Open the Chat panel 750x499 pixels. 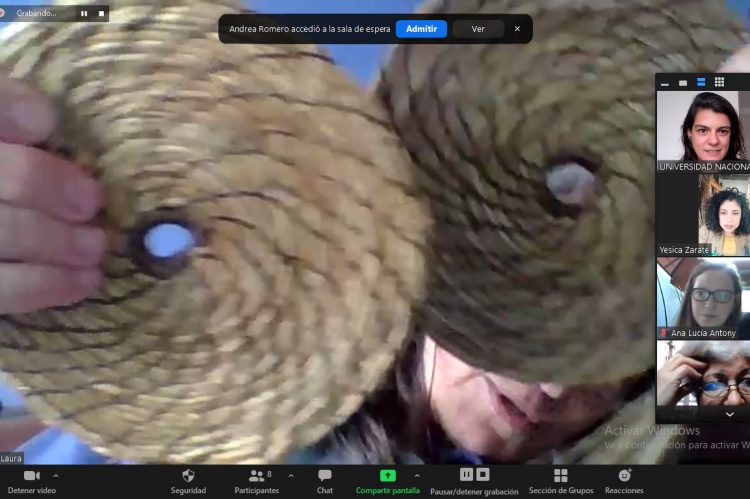[325, 475]
